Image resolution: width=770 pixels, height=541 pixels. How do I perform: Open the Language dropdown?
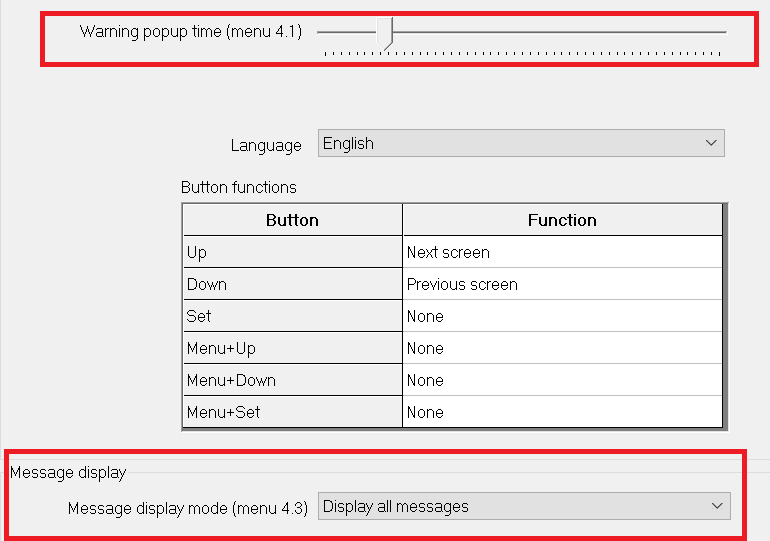pyautogui.click(x=520, y=143)
